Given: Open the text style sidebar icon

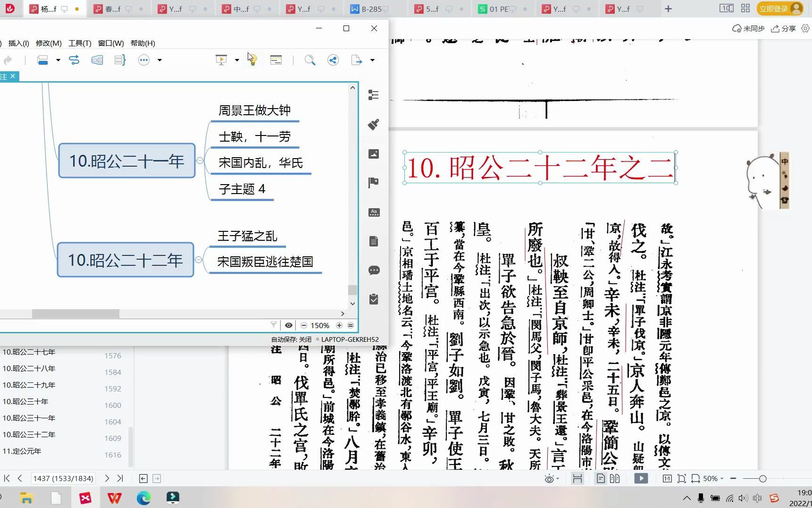Looking at the screenshot, I should [x=374, y=212].
